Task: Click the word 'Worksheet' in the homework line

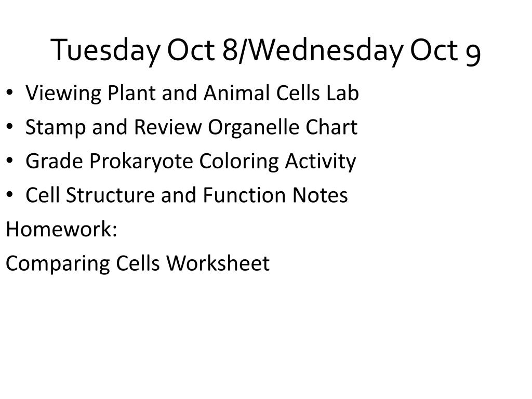Action: pos(218,263)
